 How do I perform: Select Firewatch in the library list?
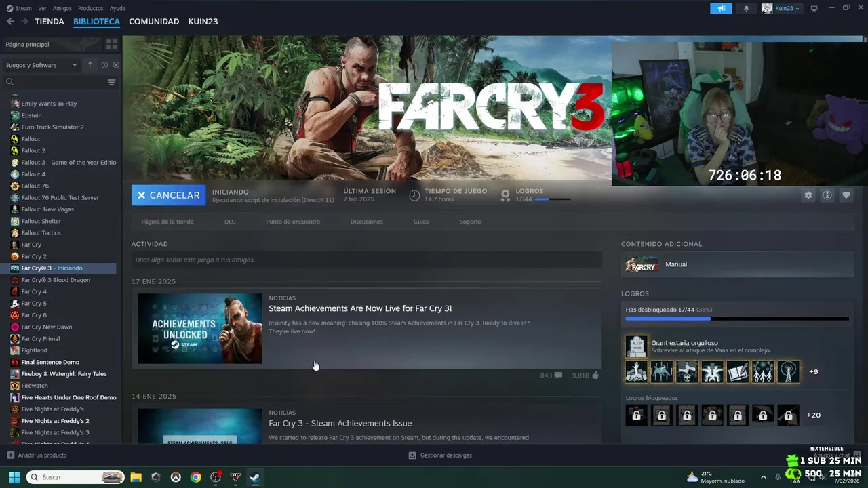(x=35, y=386)
